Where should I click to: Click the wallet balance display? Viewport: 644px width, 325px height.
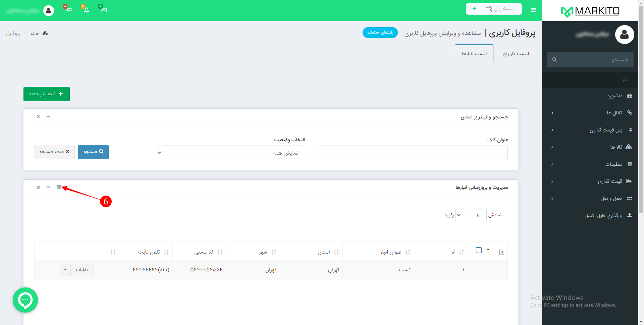pyautogui.click(x=502, y=9)
